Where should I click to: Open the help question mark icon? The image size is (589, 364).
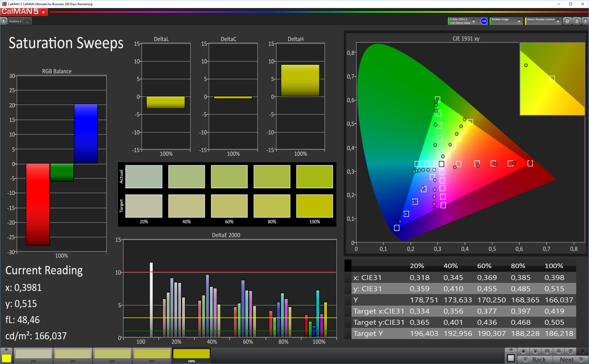pyautogui.click(x=577, y=21)
